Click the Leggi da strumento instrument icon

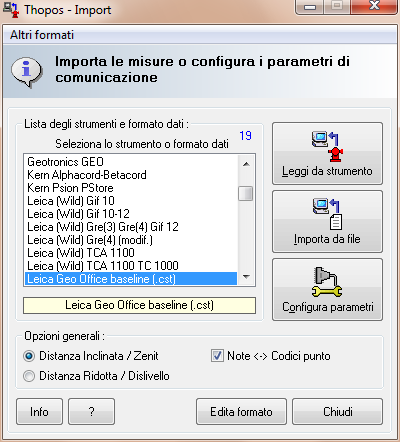click(x=327, y=146)
